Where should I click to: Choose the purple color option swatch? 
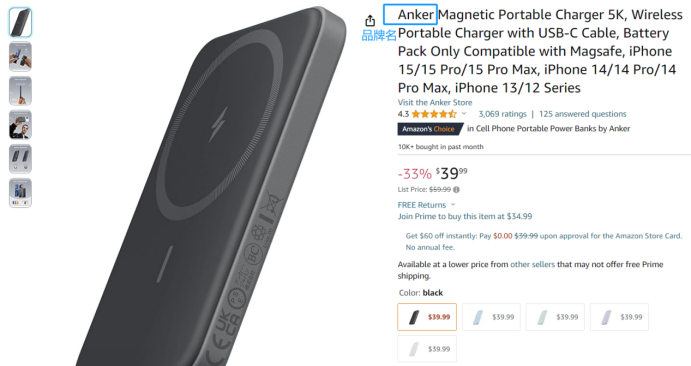click(619, 317)
